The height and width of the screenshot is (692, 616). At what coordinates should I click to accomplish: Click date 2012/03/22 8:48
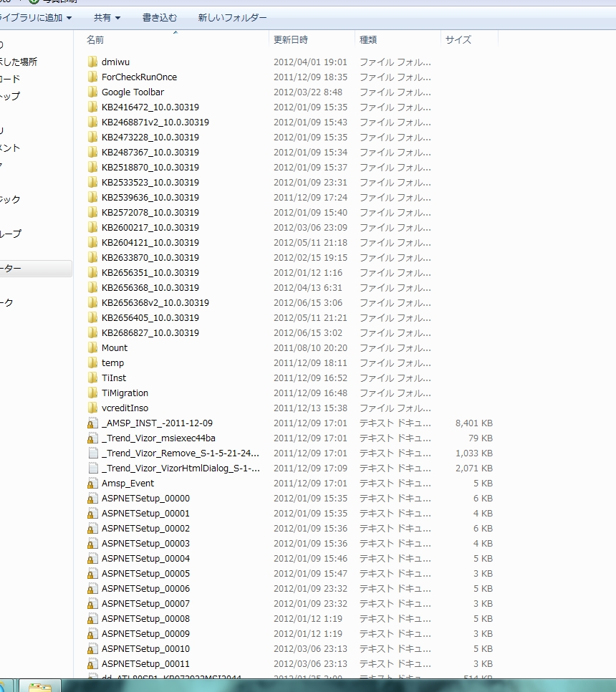coord(307,92)
